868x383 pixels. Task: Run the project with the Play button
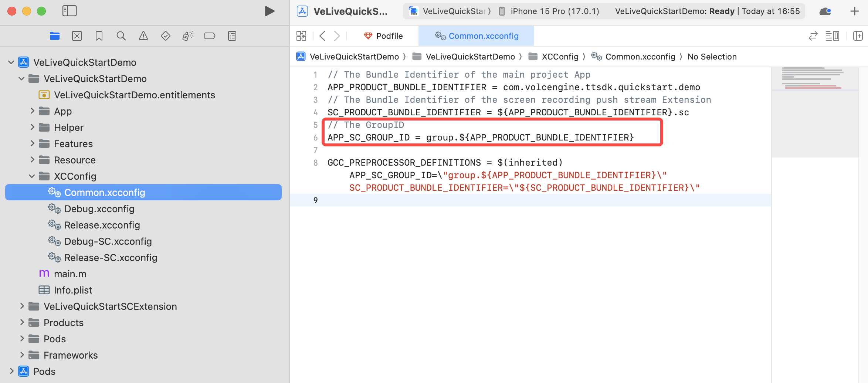pos(269,11)
